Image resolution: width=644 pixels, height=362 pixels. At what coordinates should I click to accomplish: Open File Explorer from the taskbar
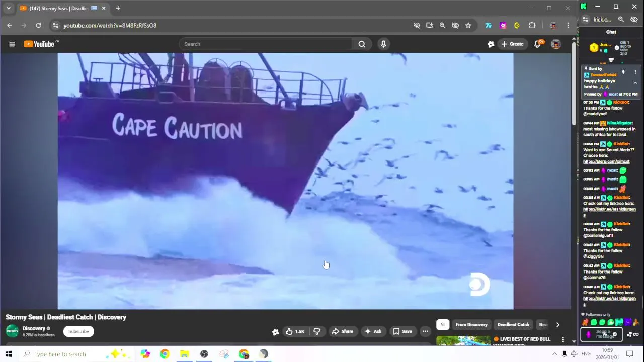[184, 354]
